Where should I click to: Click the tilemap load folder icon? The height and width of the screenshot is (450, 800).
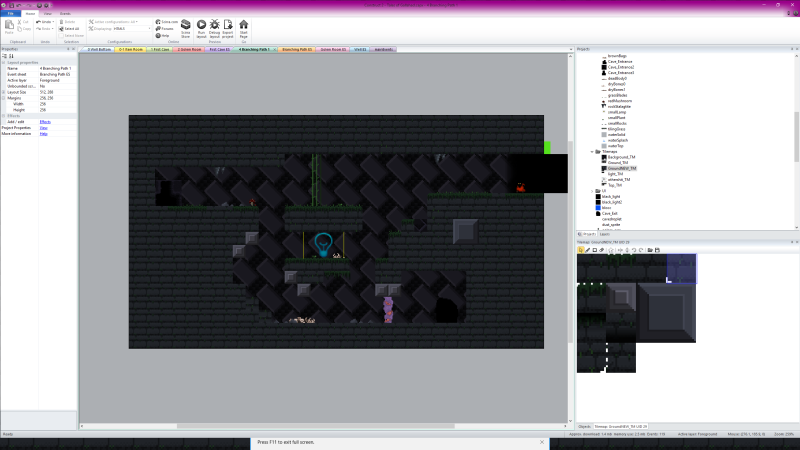click(650, 250)
